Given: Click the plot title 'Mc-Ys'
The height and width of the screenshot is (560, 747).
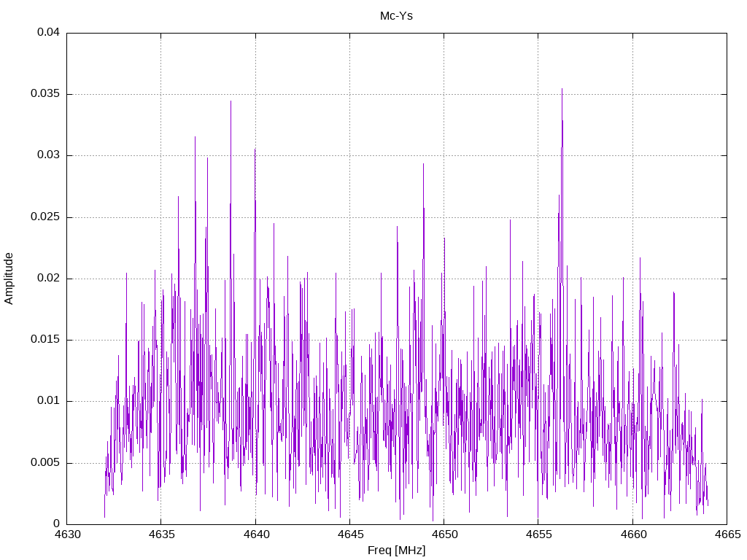Looking at the screenshot, I should pos(396,16).
